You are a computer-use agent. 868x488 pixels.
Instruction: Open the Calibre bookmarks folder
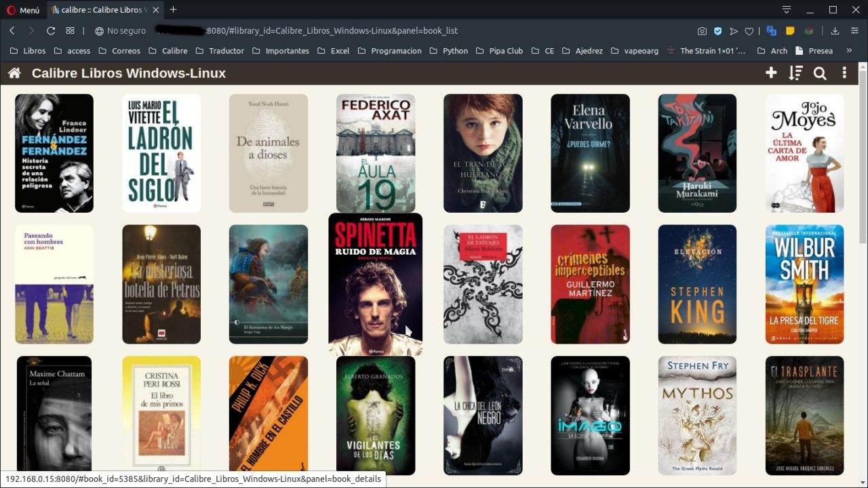(167, 51)
